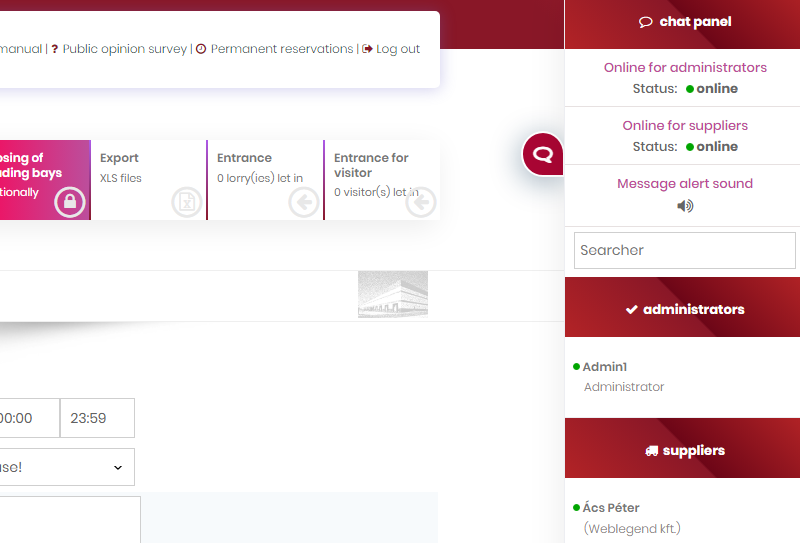This screenshot has width=800, height=543.
Task: Open the Public opinion survey link
Action: click(x=124, y=49)
